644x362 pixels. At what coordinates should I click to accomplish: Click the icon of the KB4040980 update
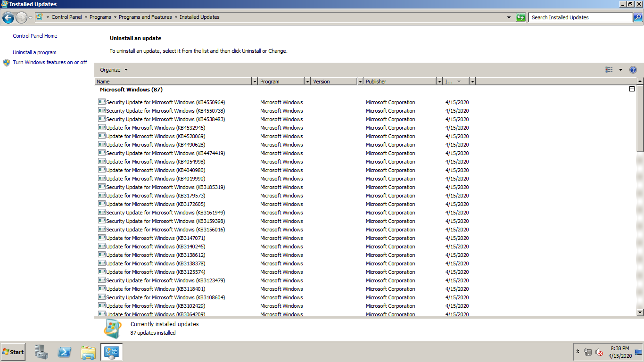coord(102,170)
